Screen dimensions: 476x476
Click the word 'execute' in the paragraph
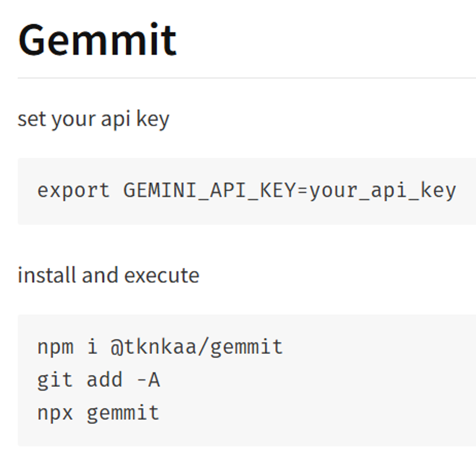162,275
